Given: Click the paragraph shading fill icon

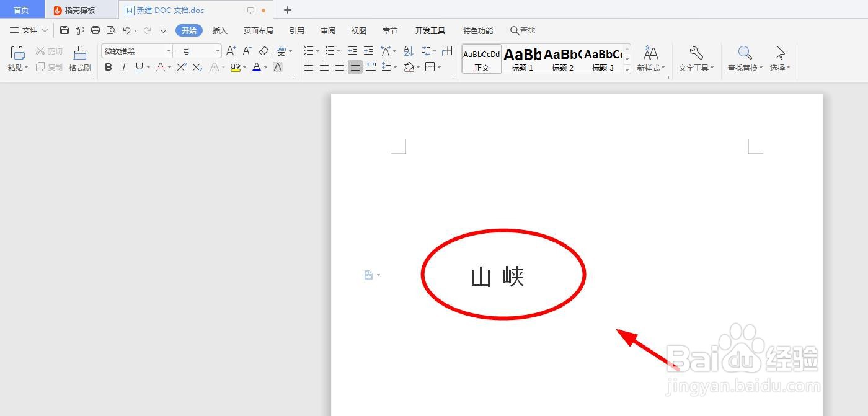Looking at the screenshot, I should tap(409, 67).
